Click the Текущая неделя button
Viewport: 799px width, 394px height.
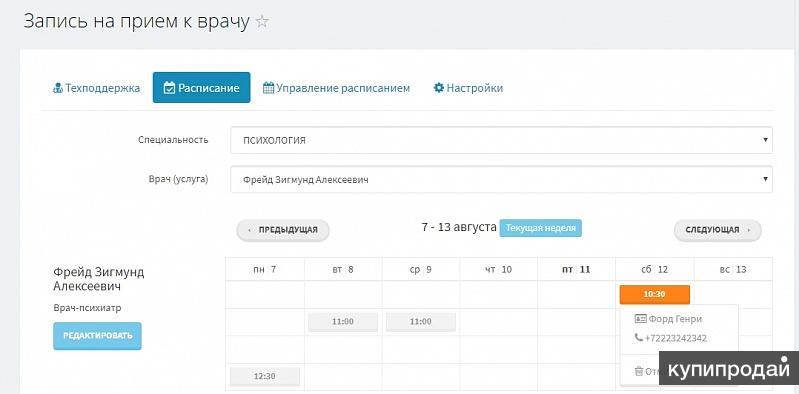pos(540,228)
